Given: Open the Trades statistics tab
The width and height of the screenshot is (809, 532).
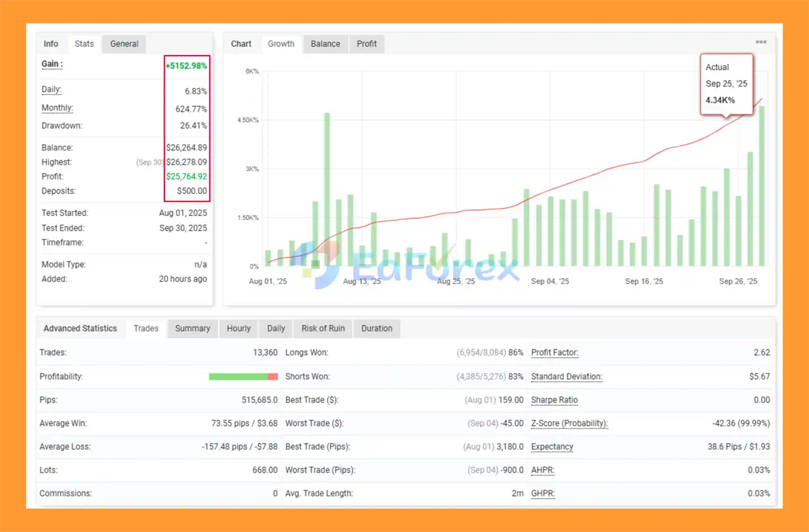Looking at the screenshot, I should [146, 329].
